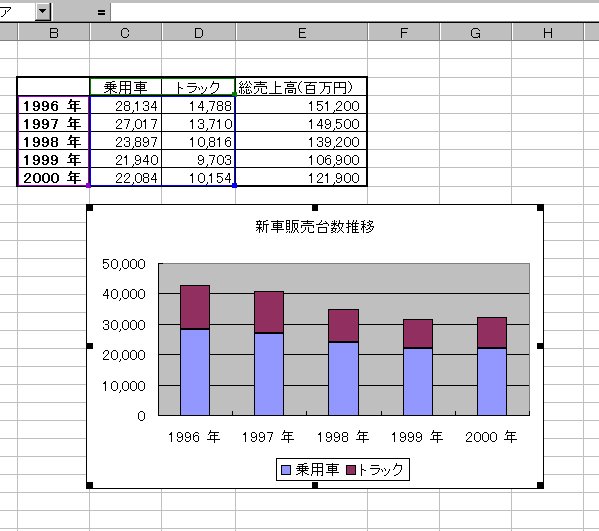Click the 乗用車 blue legend swatch
The image size is (599, 531).
(x=286, y=470)
